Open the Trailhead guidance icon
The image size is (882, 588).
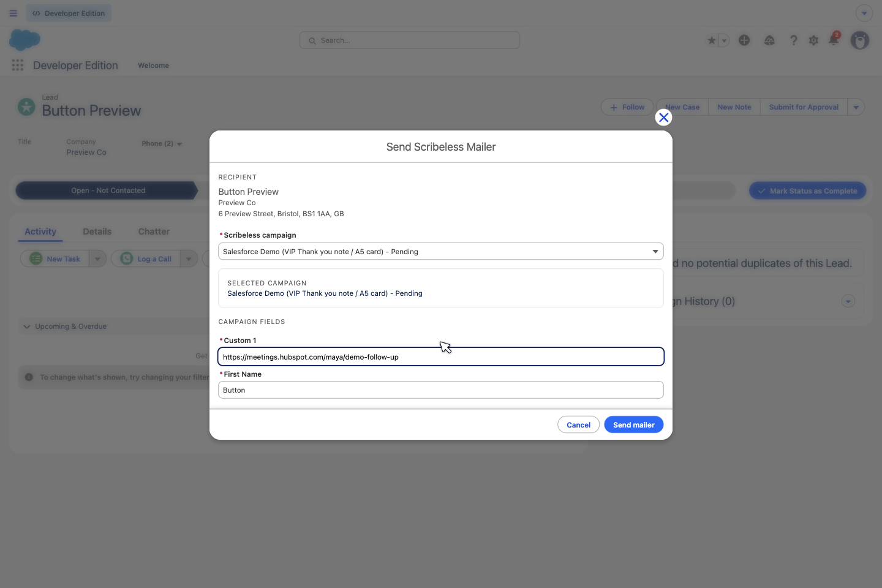coord(769,40)
